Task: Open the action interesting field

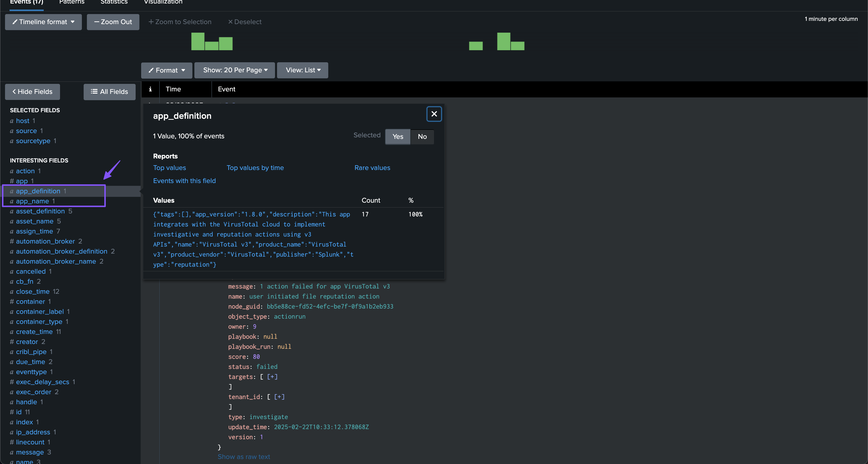Action: coord(25,171)
